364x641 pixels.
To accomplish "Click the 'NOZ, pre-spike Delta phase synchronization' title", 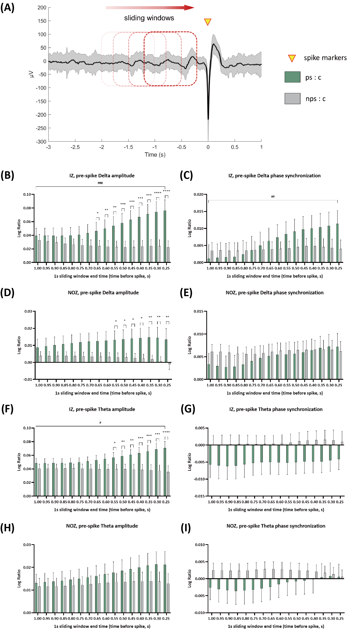I will [275, 292].
